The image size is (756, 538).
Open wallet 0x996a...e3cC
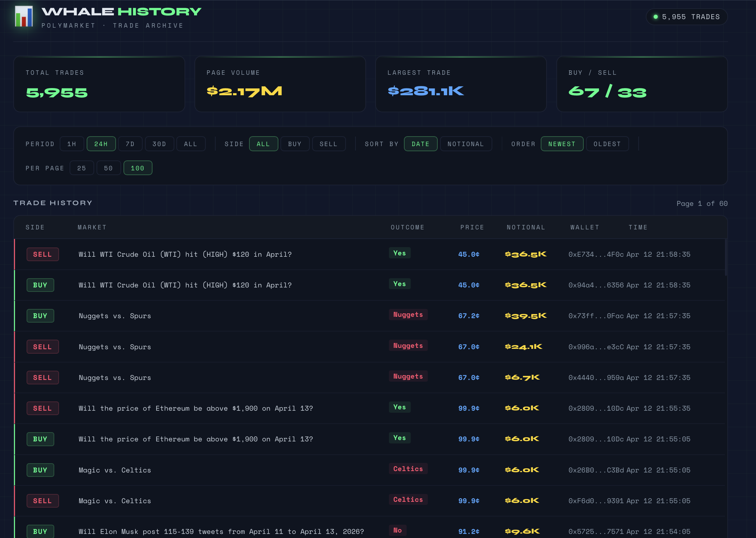click(596, 347)
